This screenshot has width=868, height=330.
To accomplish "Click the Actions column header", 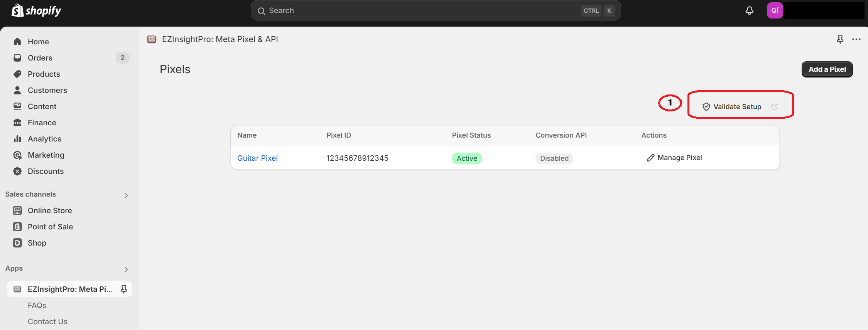I will coord(654,135).
